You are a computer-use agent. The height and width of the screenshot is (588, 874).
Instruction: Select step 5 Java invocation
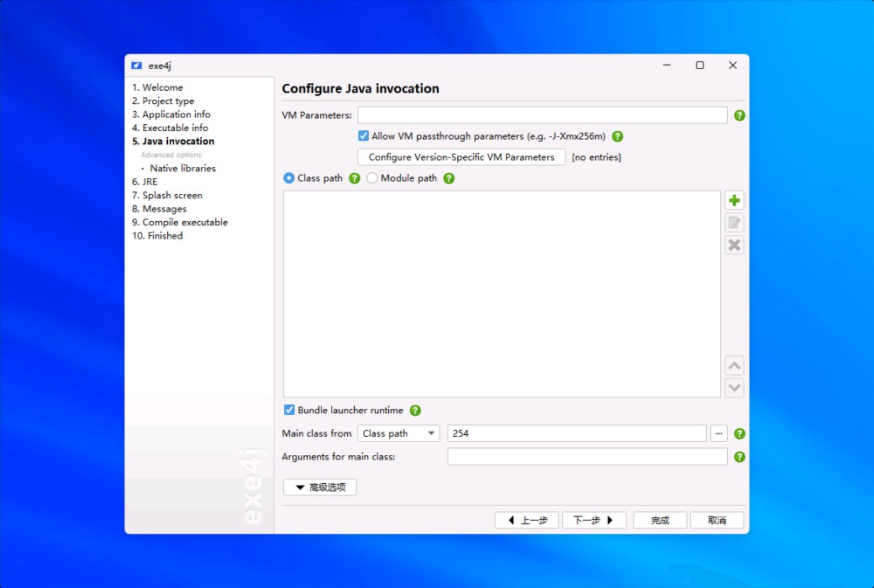coord(173,142)
